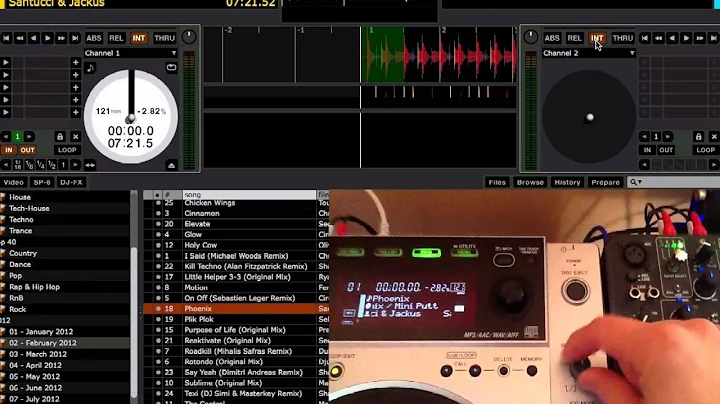This screenshot has height=404, width=720.
Task: Open the search magnifier dropdown arrow
Action: tap(640, 183)
